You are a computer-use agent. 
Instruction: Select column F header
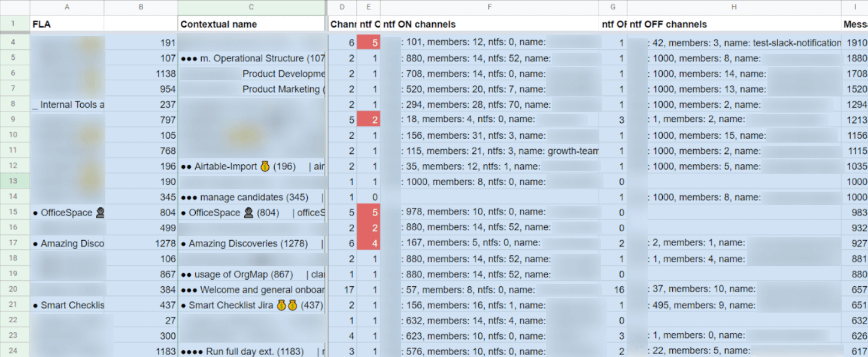click(490, 7)
